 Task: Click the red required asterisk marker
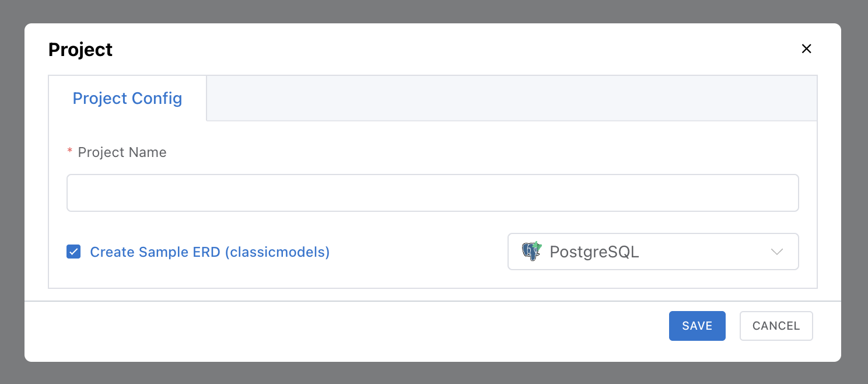click(70, 152)
